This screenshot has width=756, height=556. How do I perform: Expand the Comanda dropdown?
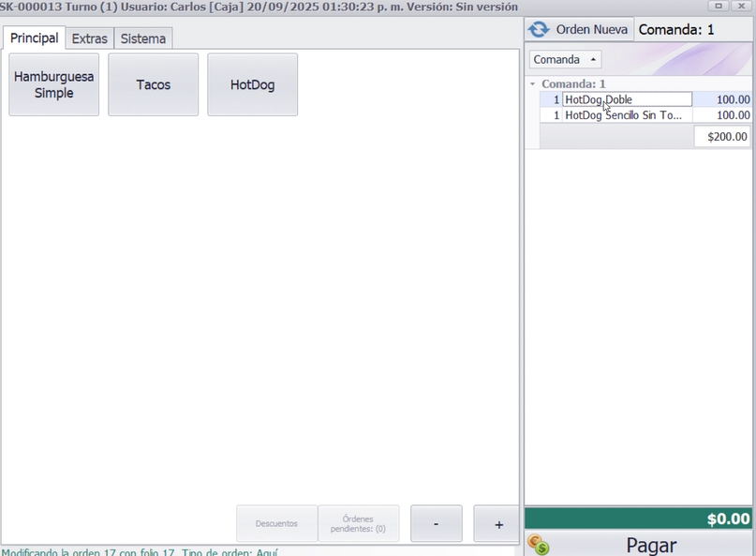point(566,59)
